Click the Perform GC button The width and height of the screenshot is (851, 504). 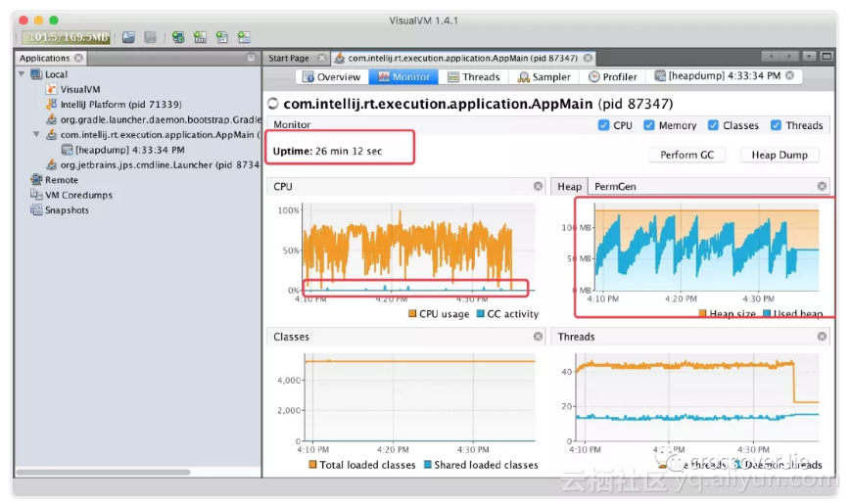(687, 156)
